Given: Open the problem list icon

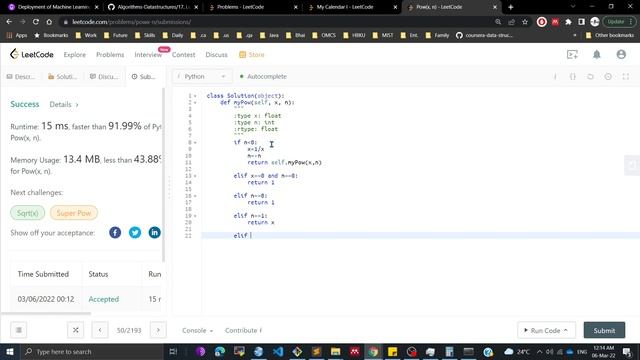Looking at the screenshot, I should coord(19,330).
